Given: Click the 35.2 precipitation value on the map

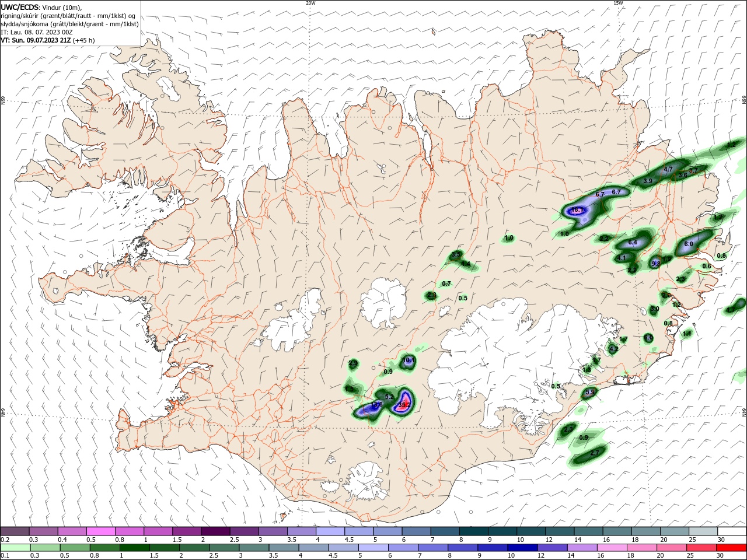Looking at the screenshot, I should click(404, 404).
